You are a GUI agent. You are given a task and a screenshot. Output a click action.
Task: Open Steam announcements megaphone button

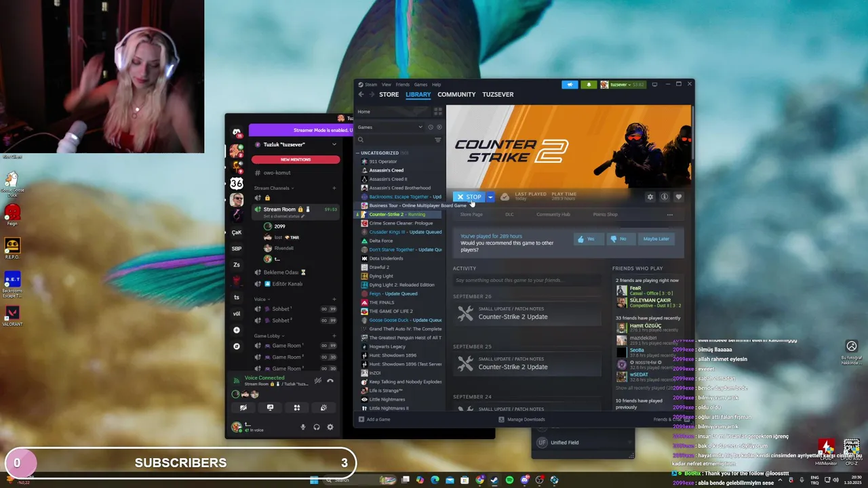(x=570, y=85)
